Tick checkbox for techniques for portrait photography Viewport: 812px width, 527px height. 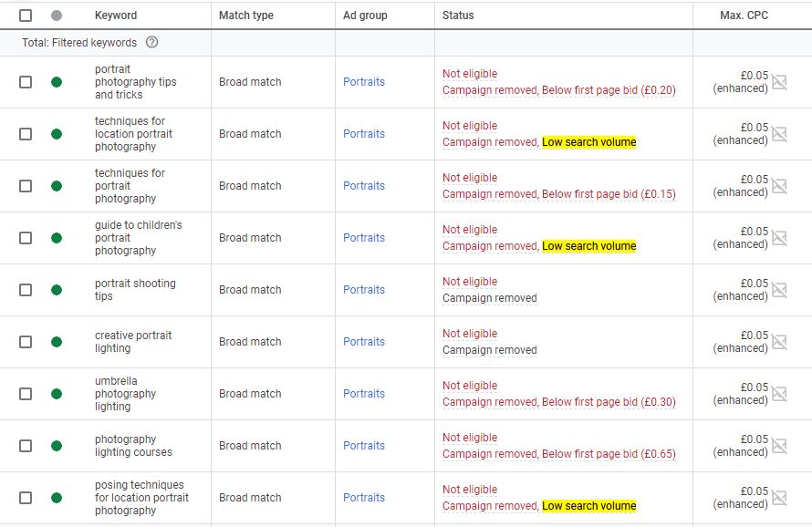(26, 186)
